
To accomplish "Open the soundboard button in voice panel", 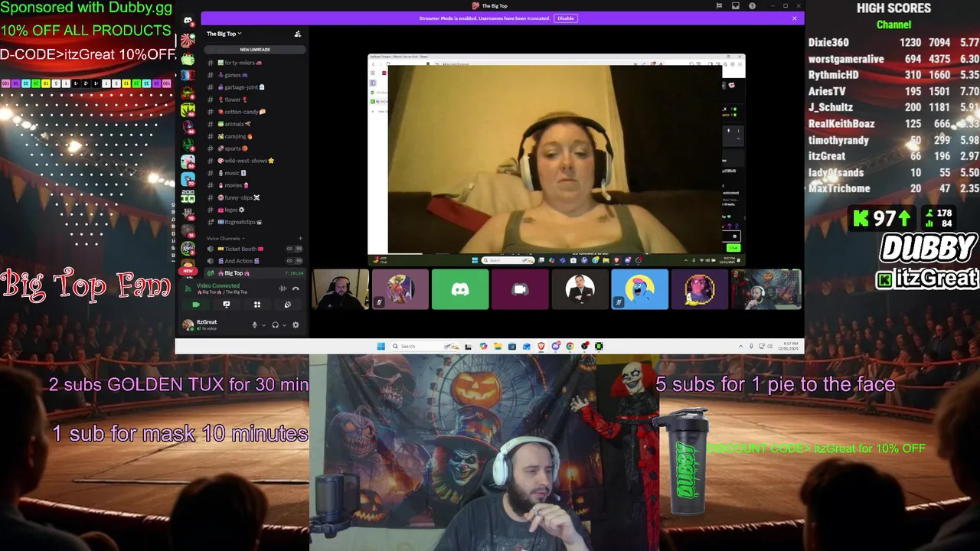I will coord(288,305).
